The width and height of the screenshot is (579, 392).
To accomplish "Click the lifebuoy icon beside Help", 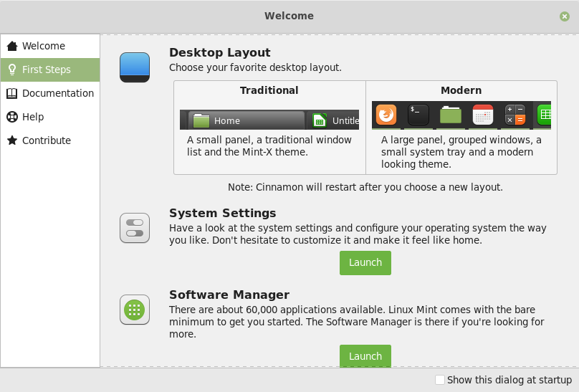I will coord(11,117).
